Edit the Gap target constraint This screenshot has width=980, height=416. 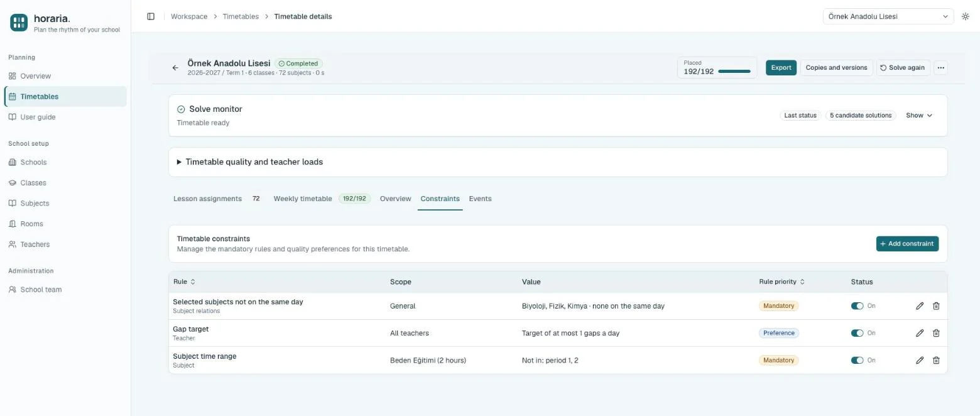(920, 333)
